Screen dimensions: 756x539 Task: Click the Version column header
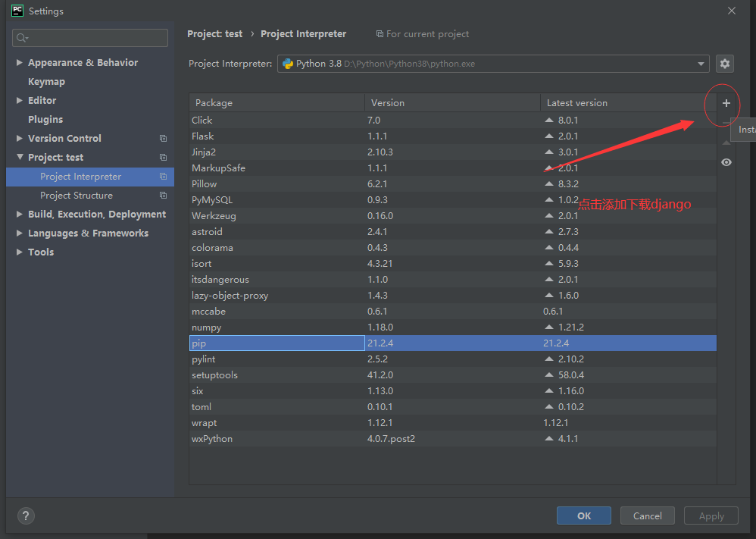[453, 103]
